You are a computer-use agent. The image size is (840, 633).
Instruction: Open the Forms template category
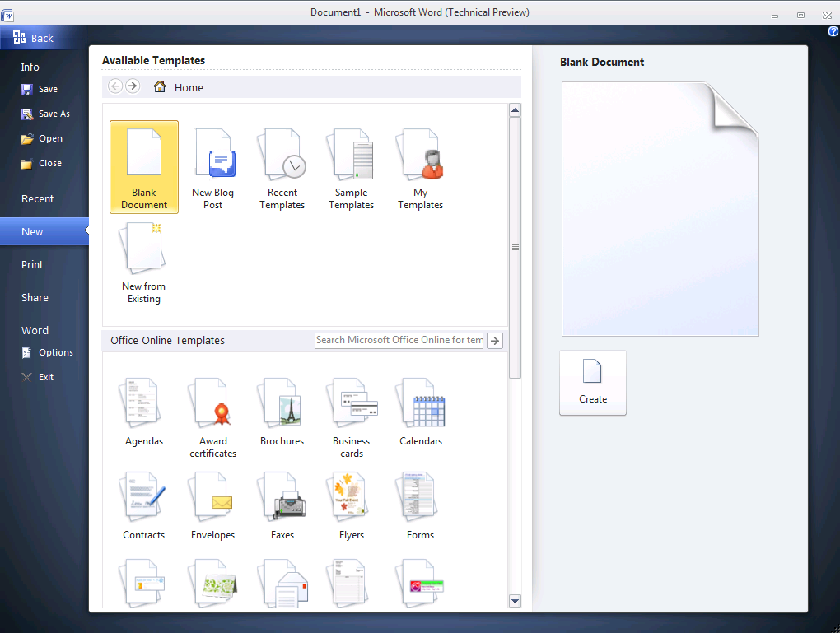[x=420, y=506]
